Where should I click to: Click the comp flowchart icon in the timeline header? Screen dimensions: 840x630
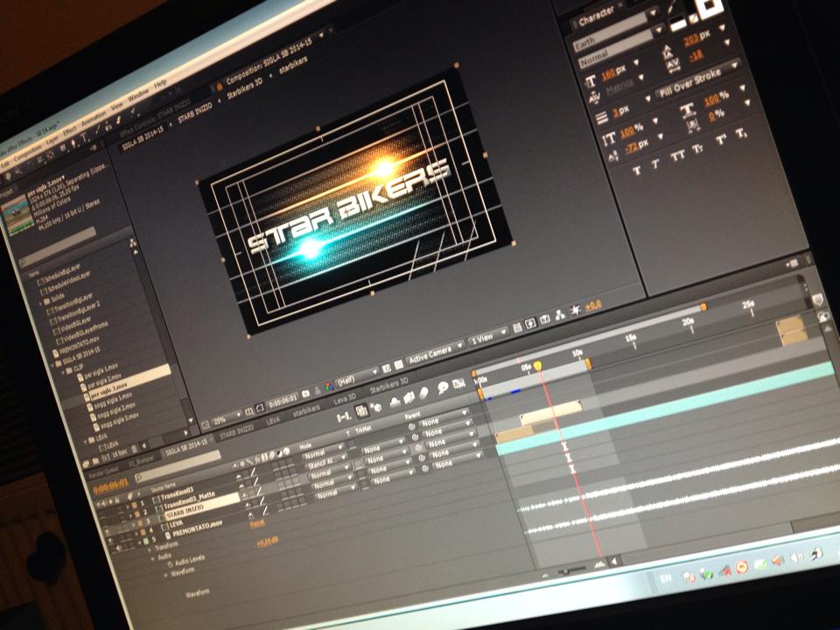[x=344, y=416]
